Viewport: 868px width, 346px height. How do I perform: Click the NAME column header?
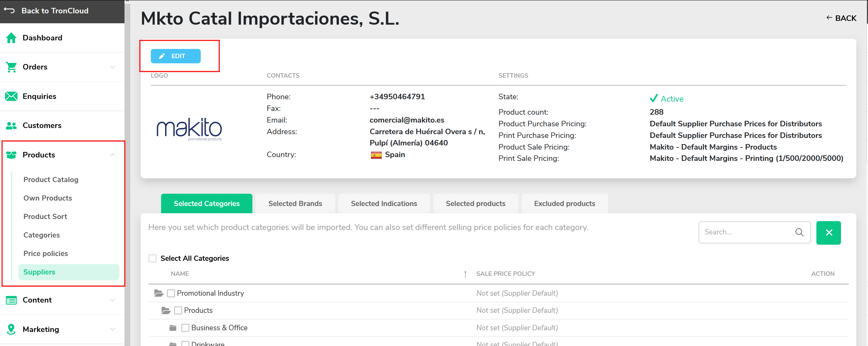[180, 274]
